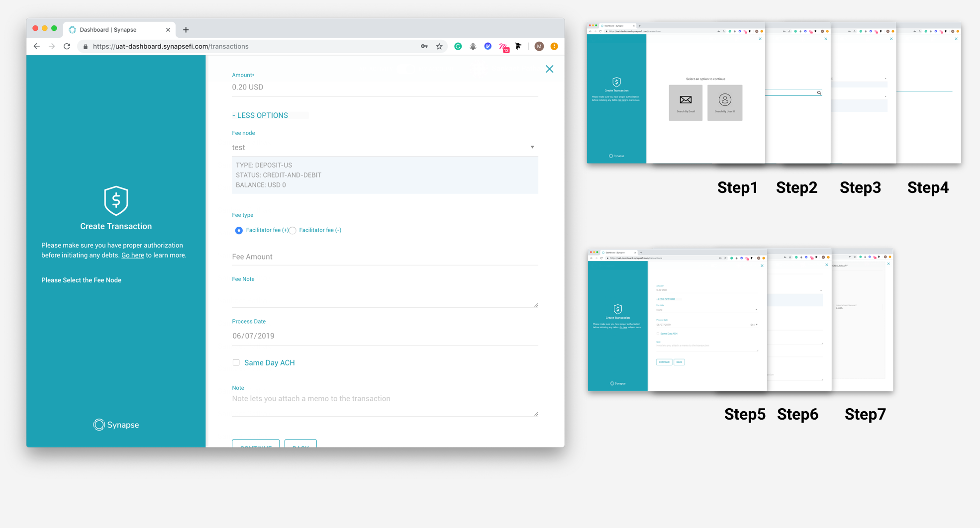Enable the Same Day ACH checkbox
Screen dimensions: 980x528
tap(236, 362)
